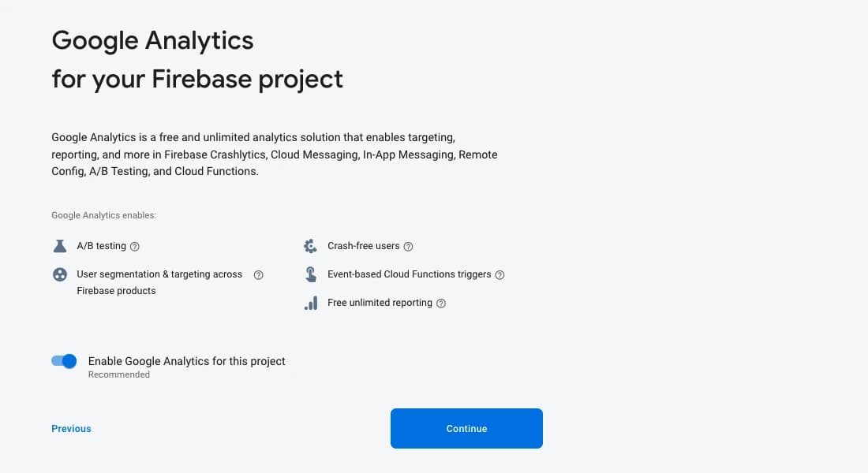Click 'User segmentation & targeting across' text
Viewport: 868px width, 473px height.
[x=159, y=274]
